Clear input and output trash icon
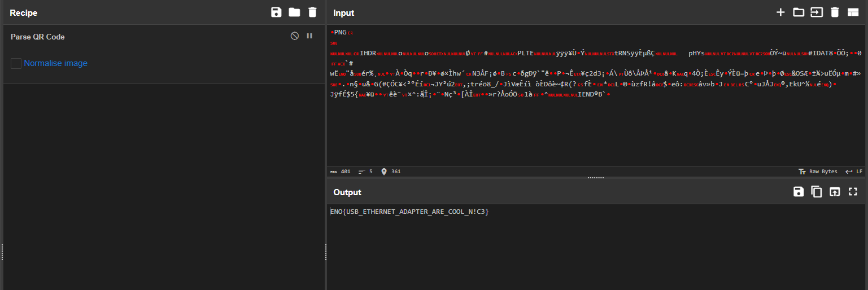 tap(835, 12)
